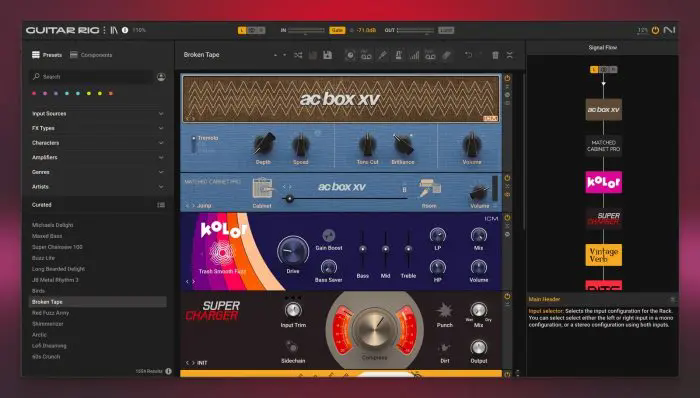This screenshot has height=398, width=700.
Task: Open the Tapedeck Post tool
Action: pos(430,55)
